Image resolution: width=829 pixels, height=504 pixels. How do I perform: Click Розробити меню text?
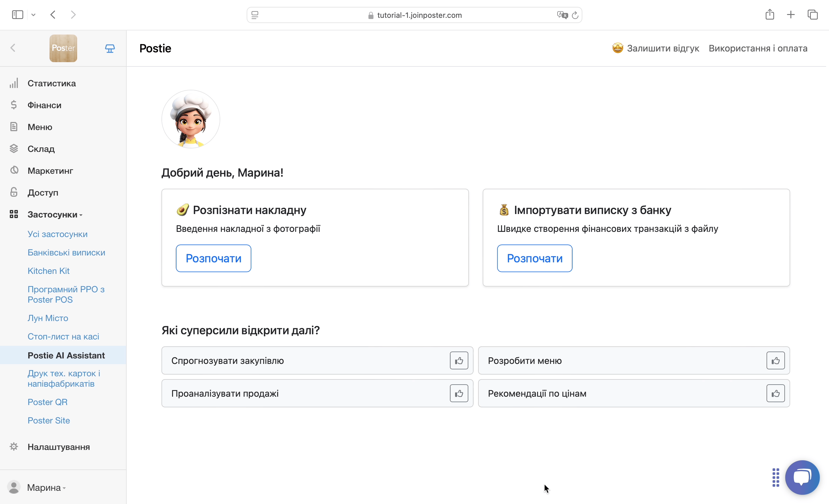[525, 361]
